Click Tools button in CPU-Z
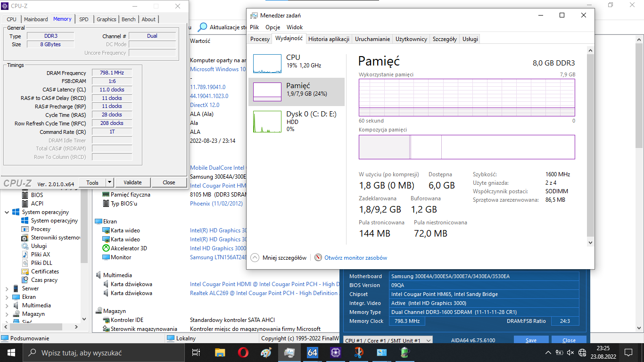The width and height of the screenshot is (644, 362). click(92, 182)
